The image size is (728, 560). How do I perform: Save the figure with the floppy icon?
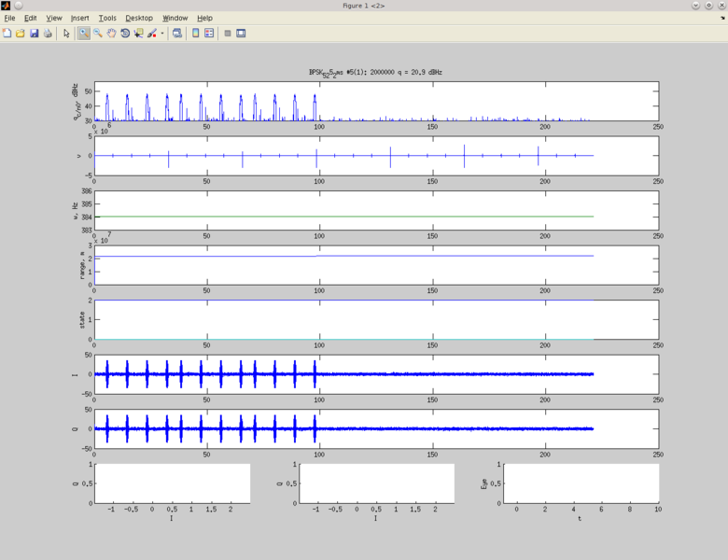[x=35, y=34]
